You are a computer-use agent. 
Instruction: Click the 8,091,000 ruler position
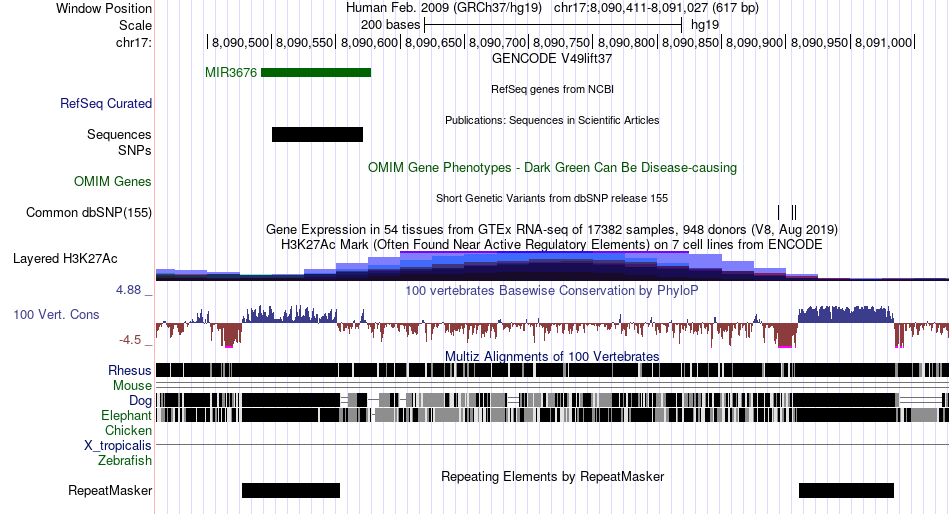click(x=883, y=42)
